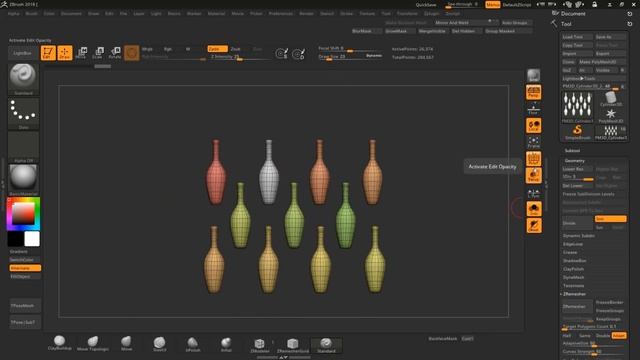Viewport: 640px width, 360px height.
Task: Open the Brush menu
Action: click(31, 13)
